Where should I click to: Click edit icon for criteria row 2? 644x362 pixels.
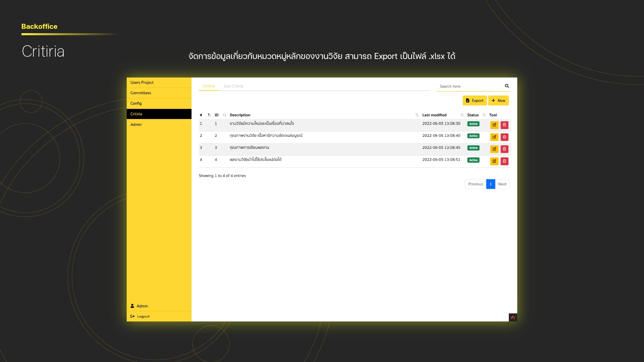494,137
